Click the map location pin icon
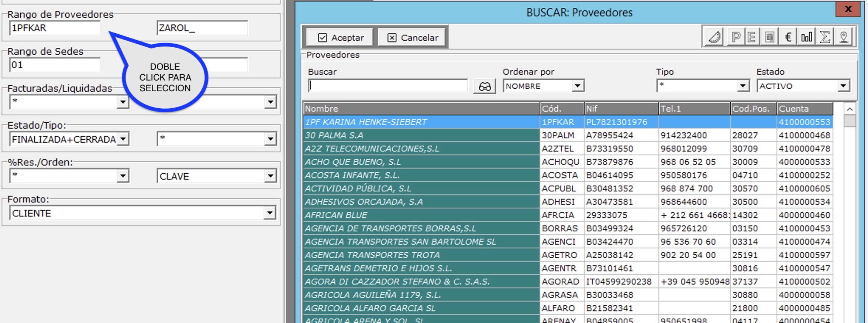Screen dimensions: 868x323 pyautogui.click(x=844, y=37)
